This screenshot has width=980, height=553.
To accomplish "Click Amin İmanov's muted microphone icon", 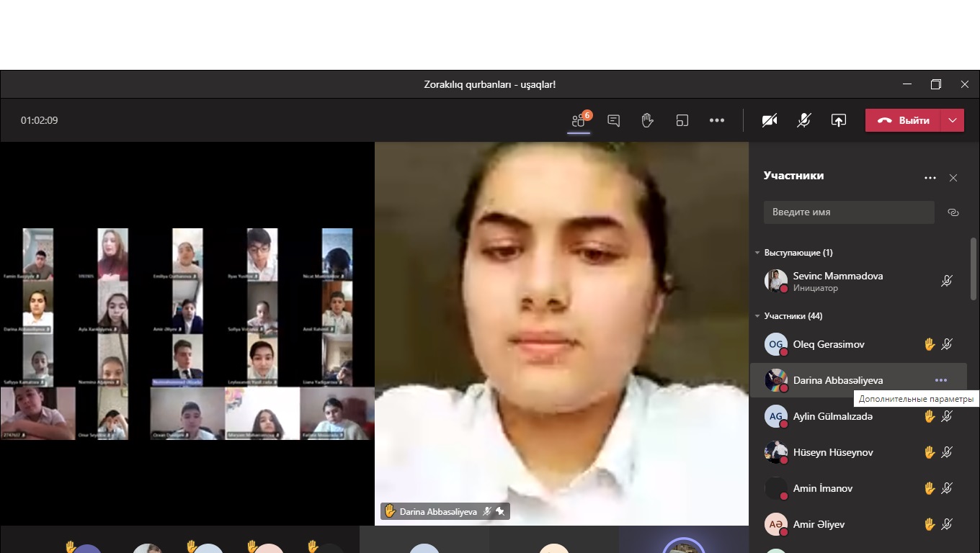I will (947, 488).
